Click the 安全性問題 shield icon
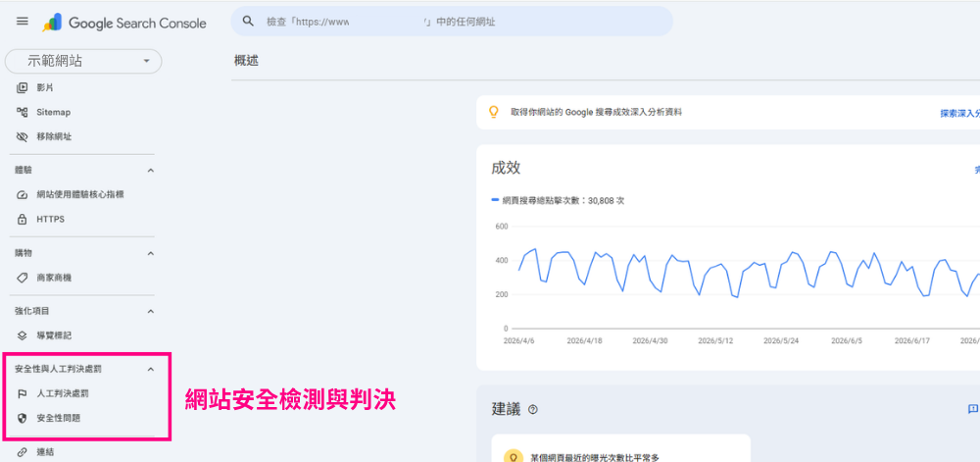 22,418
